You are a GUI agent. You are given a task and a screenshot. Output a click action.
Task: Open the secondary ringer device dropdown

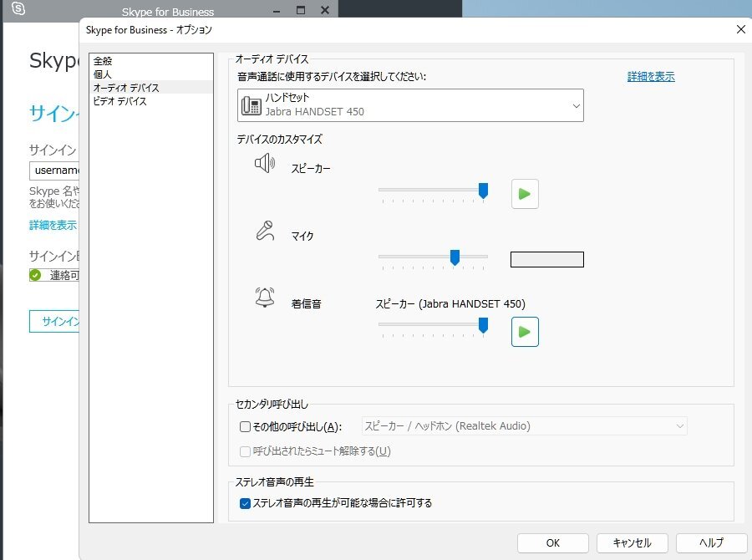(524, 426)
